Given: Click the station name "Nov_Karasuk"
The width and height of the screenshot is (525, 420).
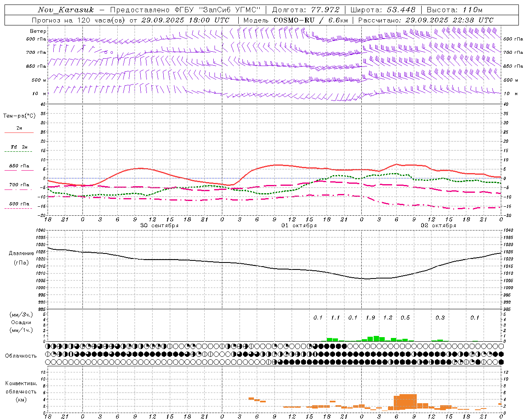Looking at the screenshot, I should coord(66,10).
